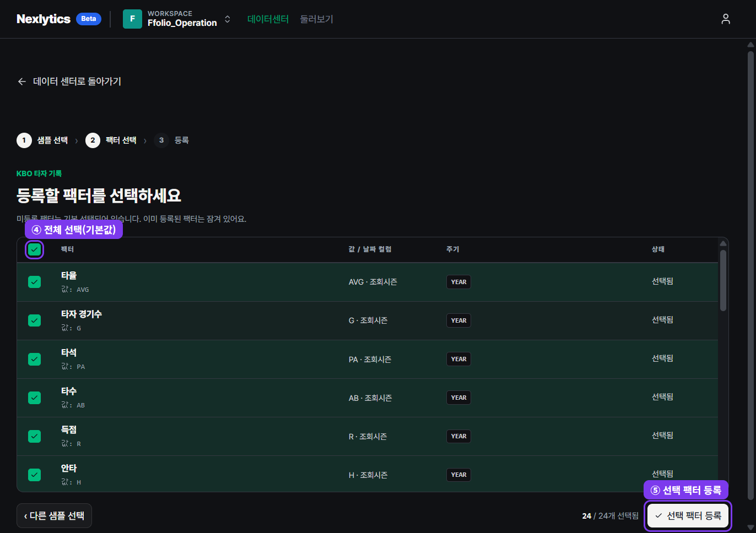Screen dimensions: 756x533
Task: Click the factor table scrollbar thumb
Action: (723, 281)
